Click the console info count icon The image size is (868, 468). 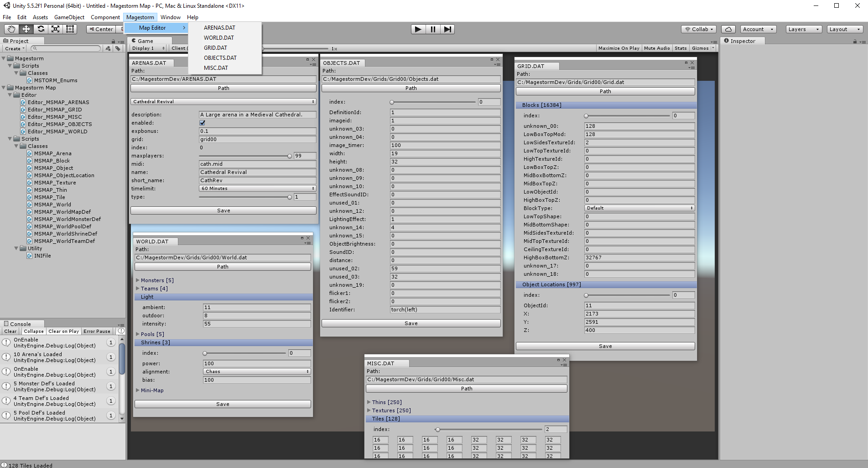pyautogui.click(x=121, y=331)
